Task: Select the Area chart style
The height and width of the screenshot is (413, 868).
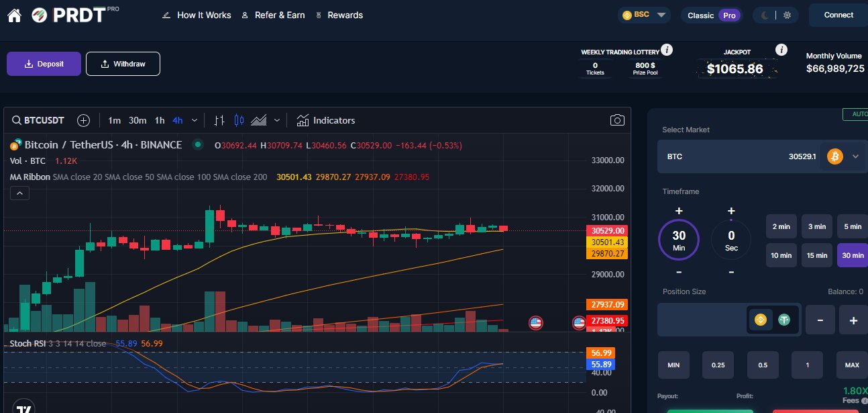Action: click(x=259, y=120)
